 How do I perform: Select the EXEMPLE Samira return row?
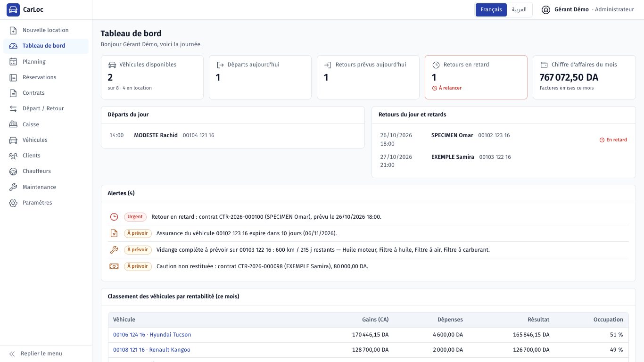pyautogui.click(x=504, y=161)
